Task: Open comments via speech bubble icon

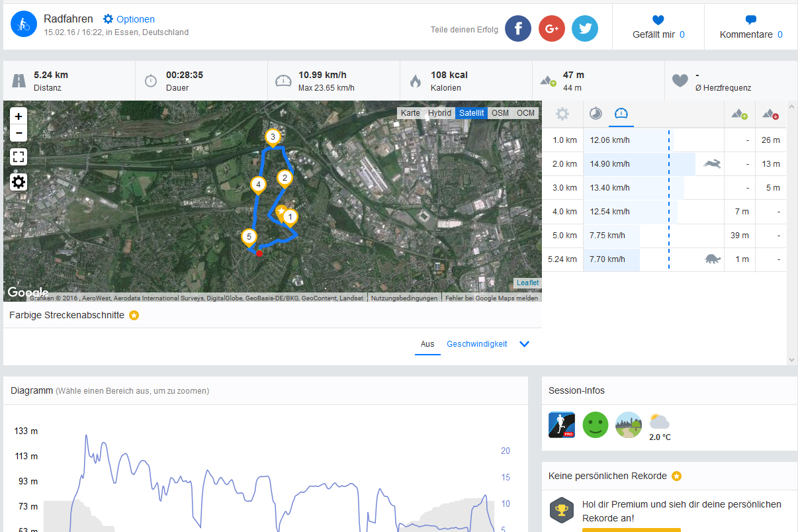Action: click(x=750, y=20)
